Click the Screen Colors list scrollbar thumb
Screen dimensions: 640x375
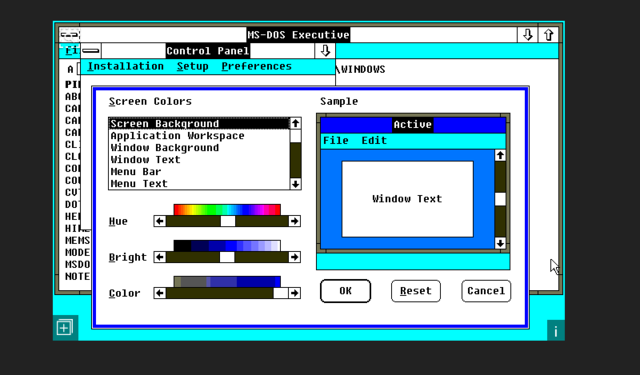point(296,136)
